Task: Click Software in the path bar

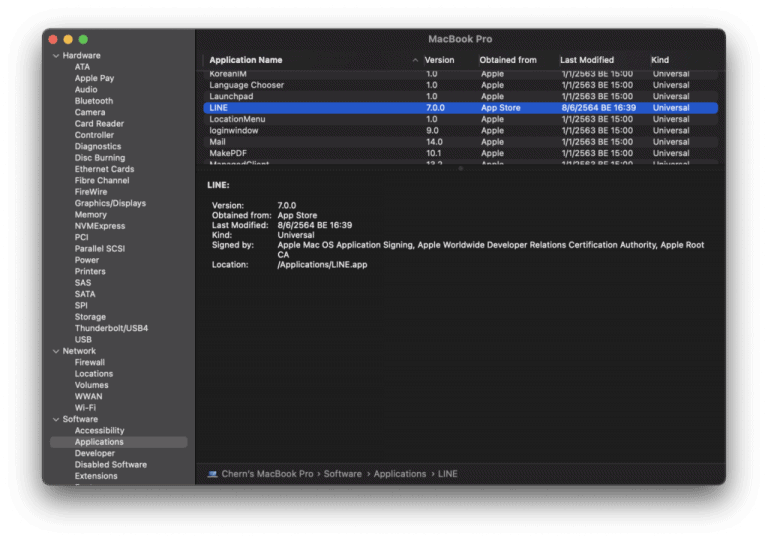Action: tap(343, 474)
